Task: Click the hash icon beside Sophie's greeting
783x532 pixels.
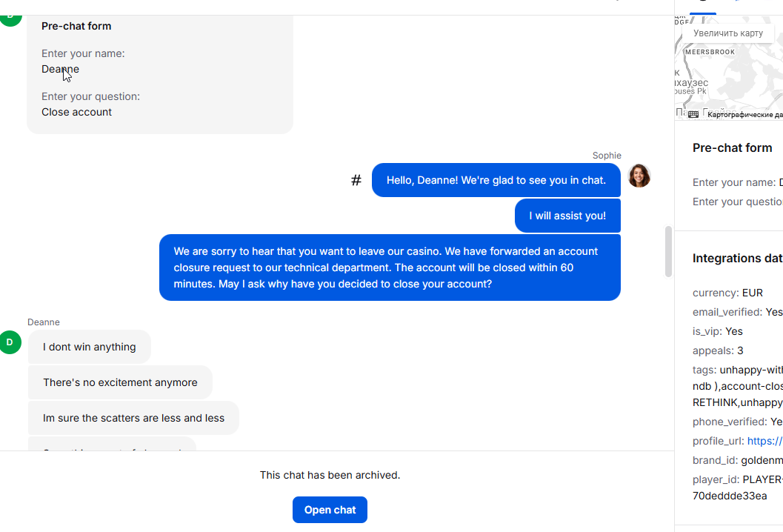Action: (x=356, y=180)
